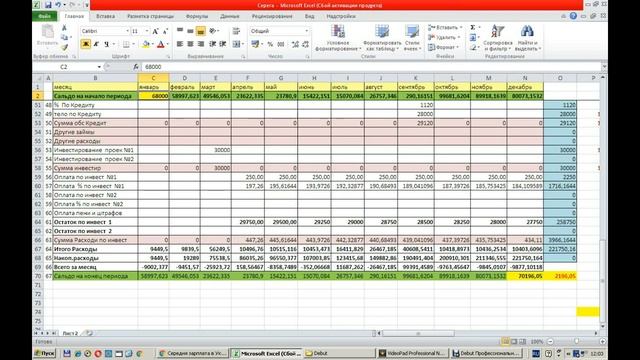The image size is (640, 360).
Task: Apply percent style (%)
Action: [x=270, y=44]
